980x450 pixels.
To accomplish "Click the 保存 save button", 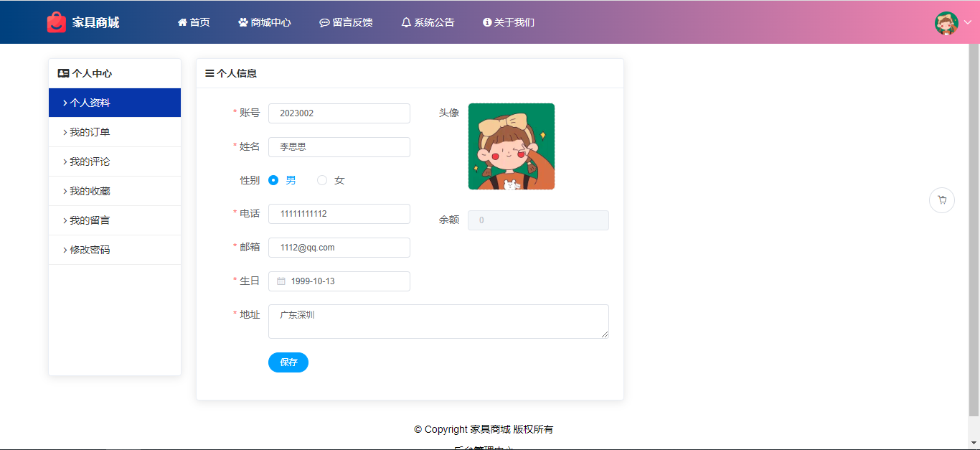I will coord(288,362).
